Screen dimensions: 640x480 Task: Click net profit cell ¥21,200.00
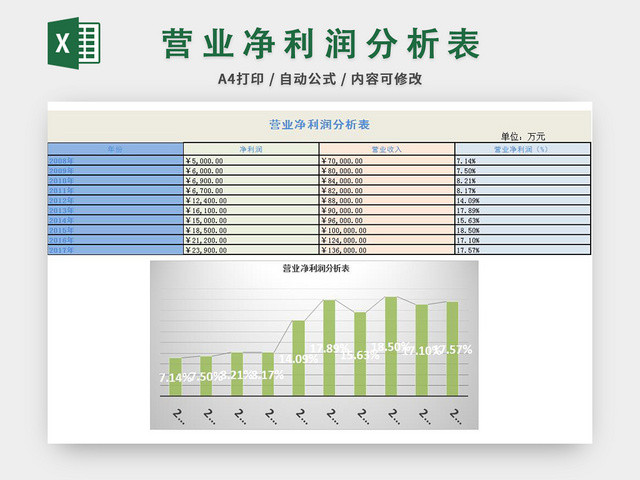click(x=251, y=240)
